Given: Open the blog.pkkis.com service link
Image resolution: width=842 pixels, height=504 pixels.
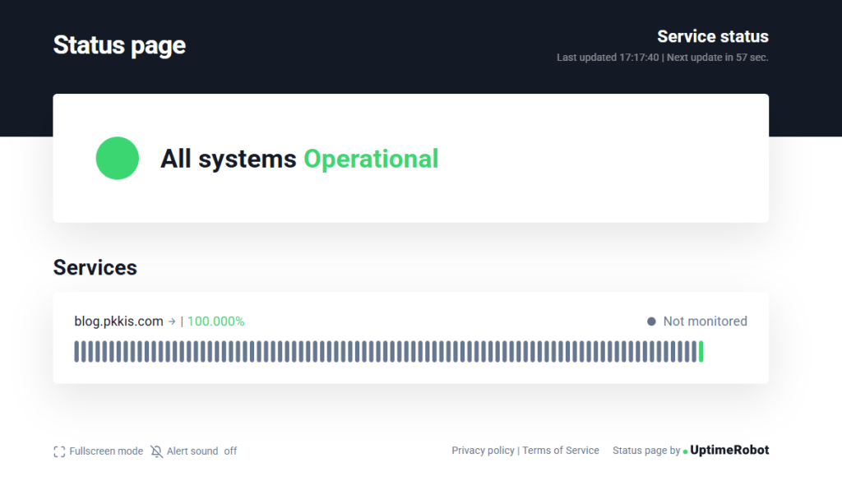Looking at the screenshot, I should coord(118,321).
